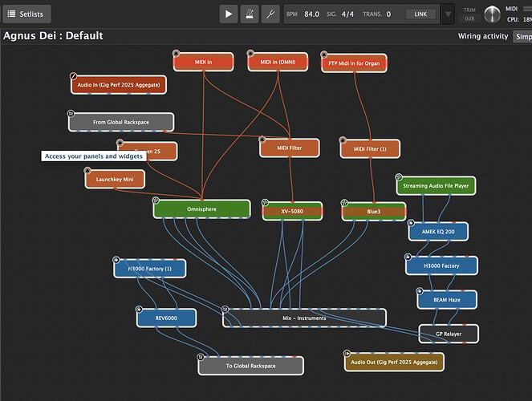Image resolution: width=532 pixels, height=401 pixels.
Task: Select the MIDI In (OMNI) block
Action: [x=278, y=62]
